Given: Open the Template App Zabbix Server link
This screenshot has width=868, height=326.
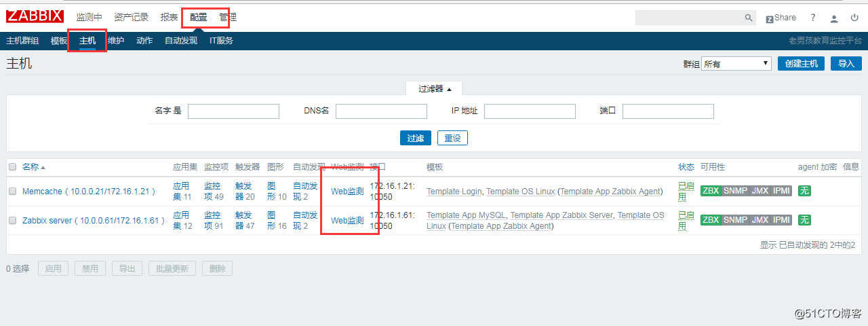Looking at the screenshot, I should point(561,215).
